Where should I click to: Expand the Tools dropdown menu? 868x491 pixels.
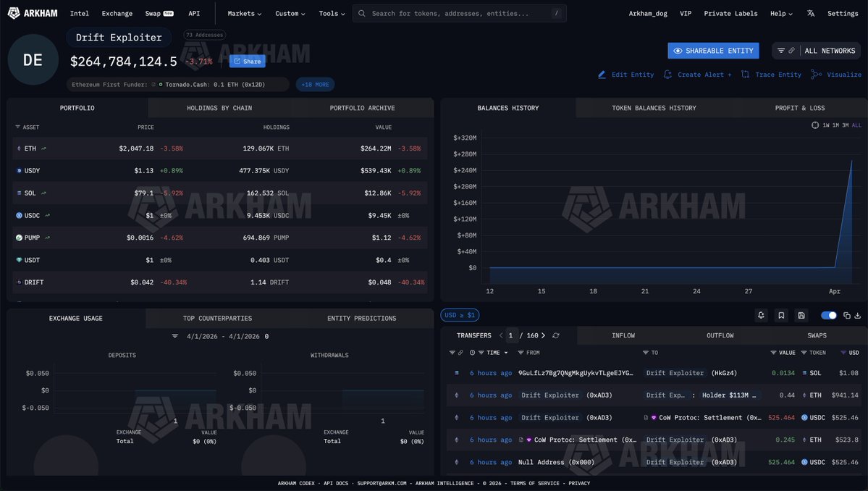[332, 13]
